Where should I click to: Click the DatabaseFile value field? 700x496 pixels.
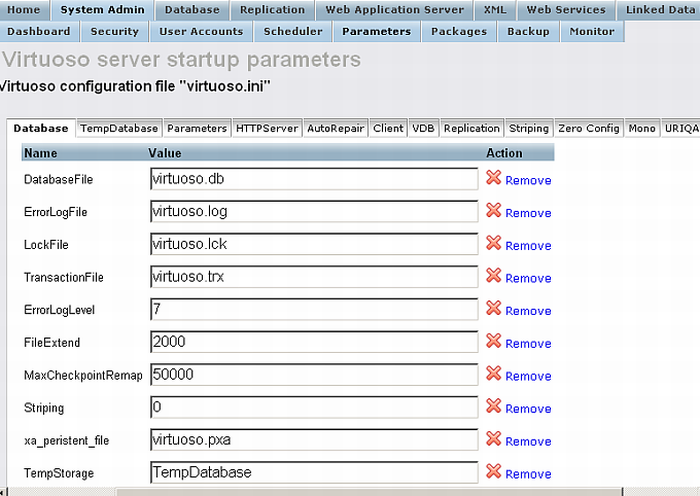click(x=314, y=179)
